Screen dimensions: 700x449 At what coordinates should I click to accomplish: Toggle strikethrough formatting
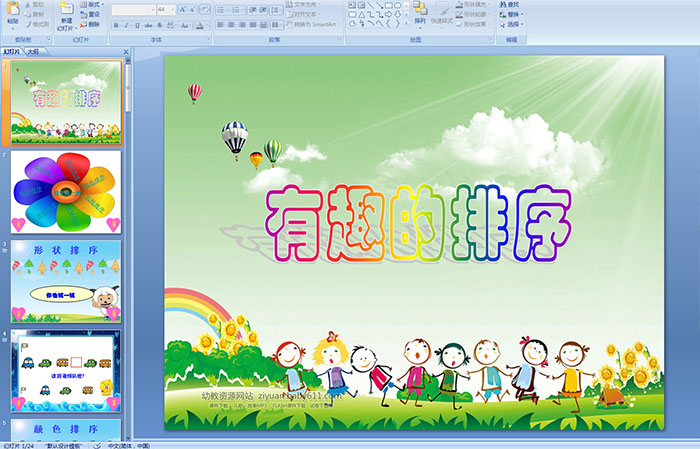[x=149, y=25]
